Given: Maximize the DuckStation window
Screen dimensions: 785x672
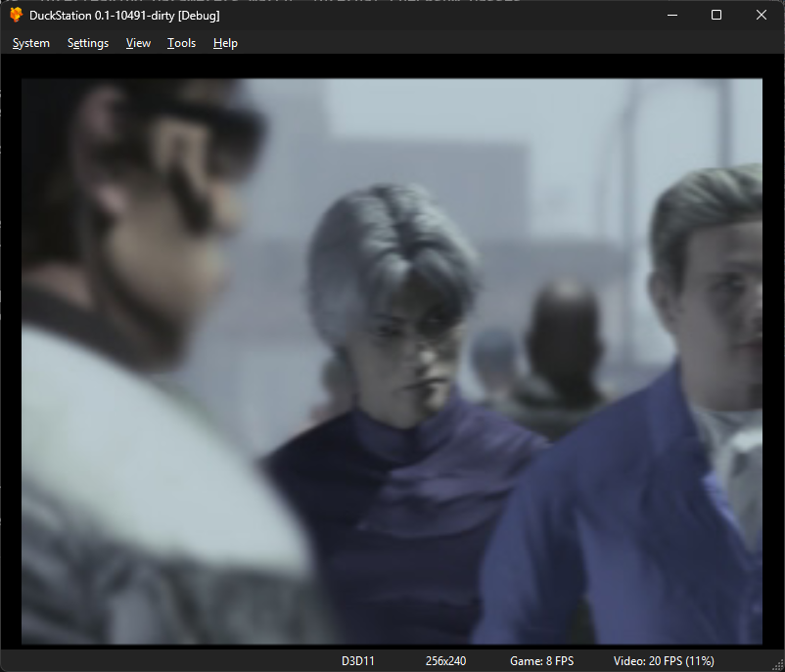Looking at the screenshot, I should pyautogui.click(x=716, y=15).
